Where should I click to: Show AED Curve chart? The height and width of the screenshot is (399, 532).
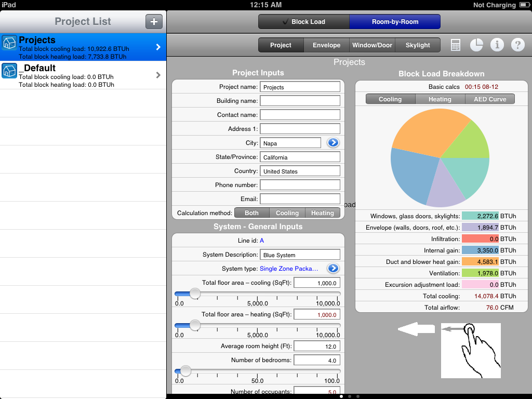pos(490,99)
